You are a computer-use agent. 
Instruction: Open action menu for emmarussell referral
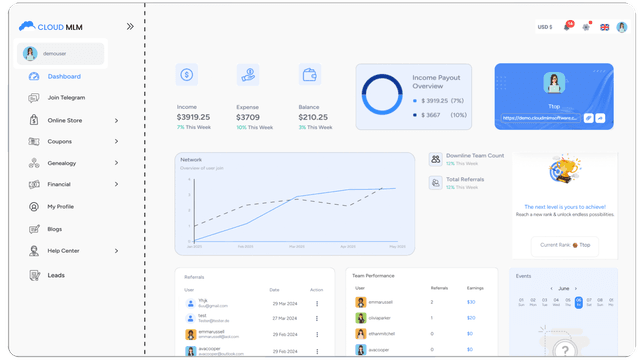(317, 334)
